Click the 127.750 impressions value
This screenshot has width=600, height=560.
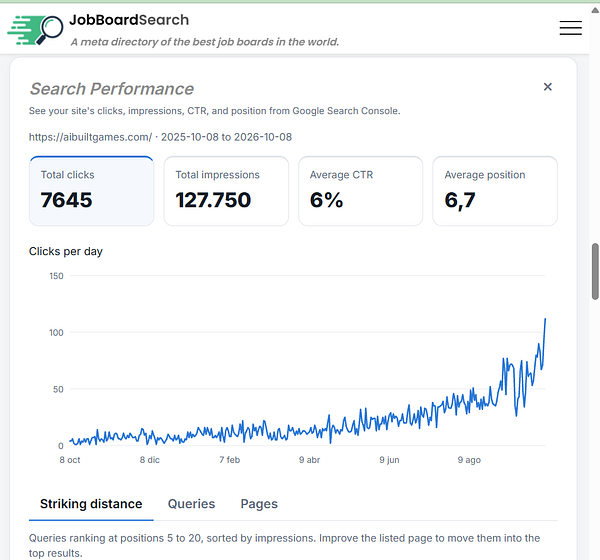click(213, 200)
